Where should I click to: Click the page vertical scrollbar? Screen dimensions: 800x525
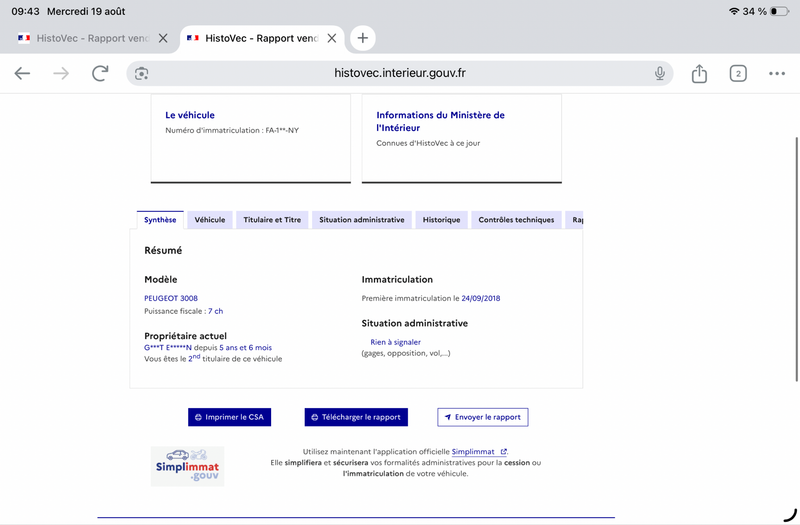coord(796,259)
